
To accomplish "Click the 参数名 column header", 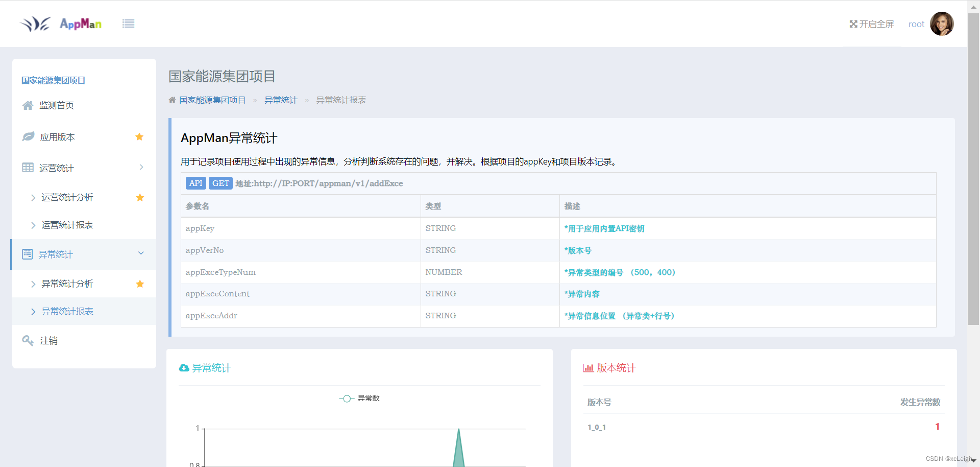I will 301,206.
